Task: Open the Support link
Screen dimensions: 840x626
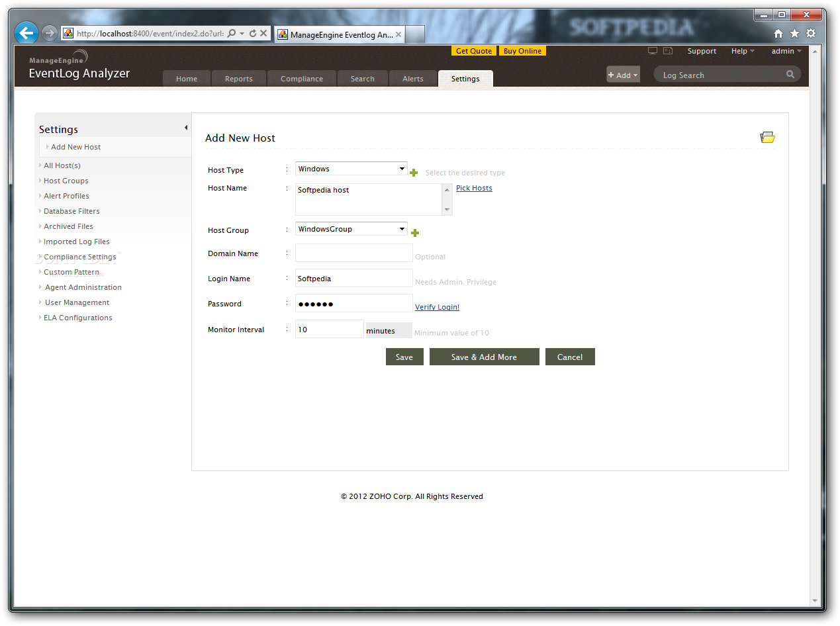Action: [x=702, y=51]
